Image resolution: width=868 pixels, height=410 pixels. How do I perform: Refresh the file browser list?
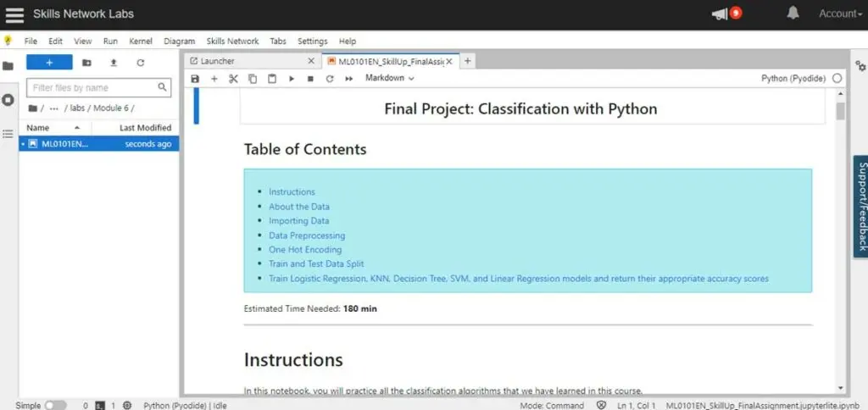click(141, 63)
